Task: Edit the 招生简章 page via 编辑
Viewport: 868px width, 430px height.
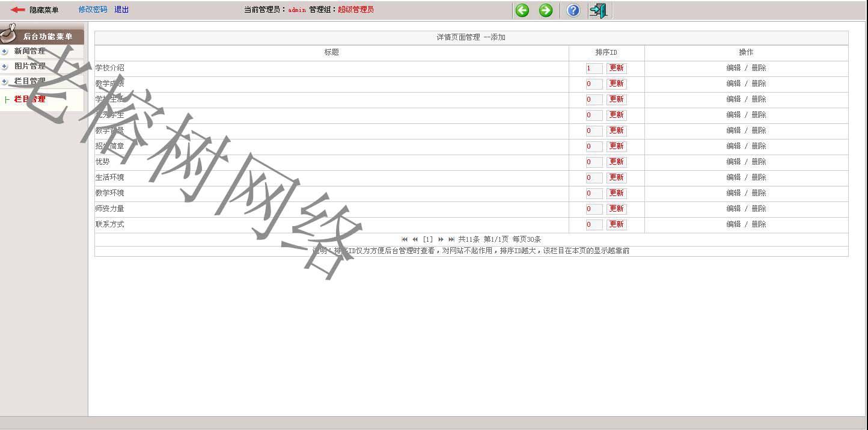Action: tap(733, 146)
